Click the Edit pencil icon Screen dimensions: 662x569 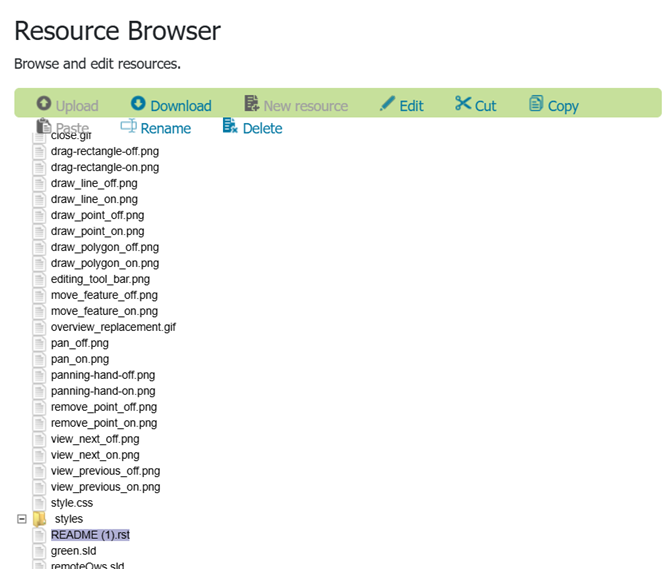pos(387,104)
